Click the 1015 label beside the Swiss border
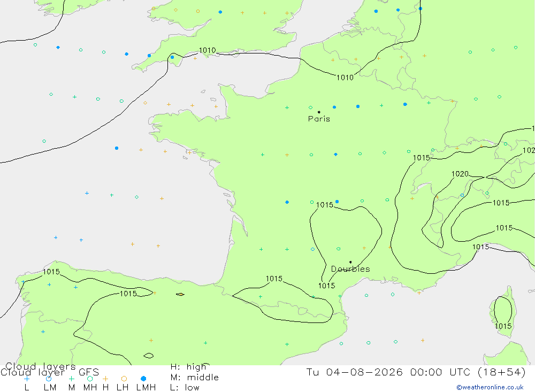Viewport: 535px width, 392px height. tap(422, 158)
